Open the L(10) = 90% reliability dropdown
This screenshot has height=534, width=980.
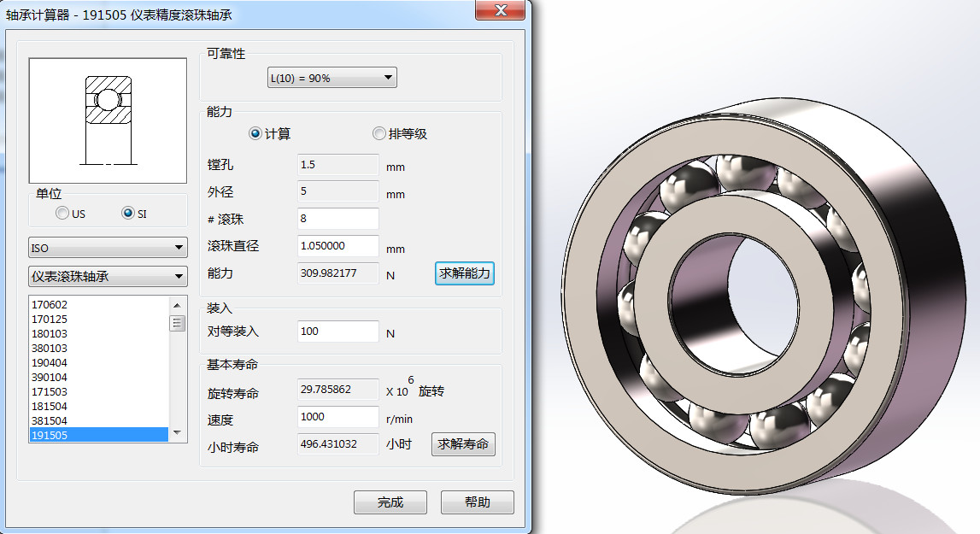coord(332,78)
